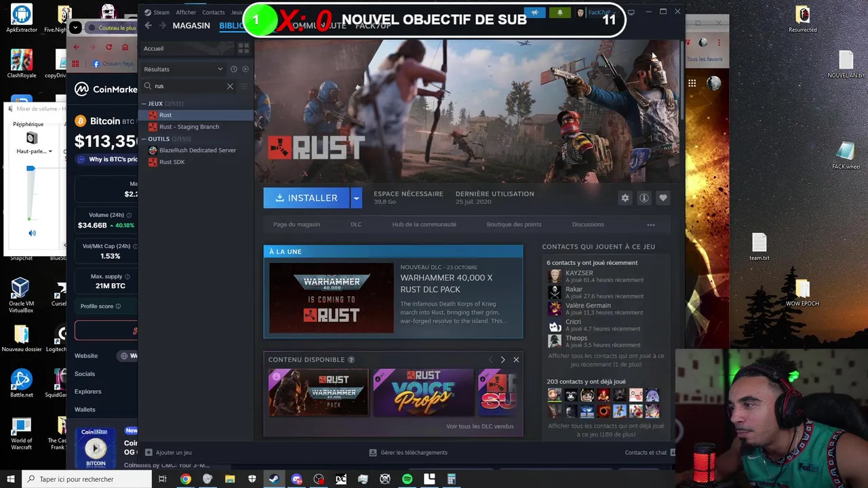The width and height of the screenshot is (868, 488).
Task: Open Rakar friend entry
Action: tap(597, 292)
